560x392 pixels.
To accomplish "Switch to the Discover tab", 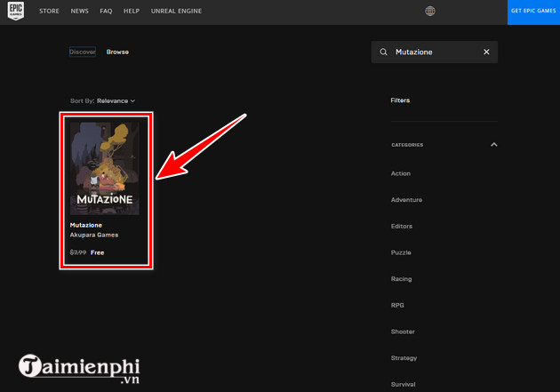I will click(x=83, y=52).
